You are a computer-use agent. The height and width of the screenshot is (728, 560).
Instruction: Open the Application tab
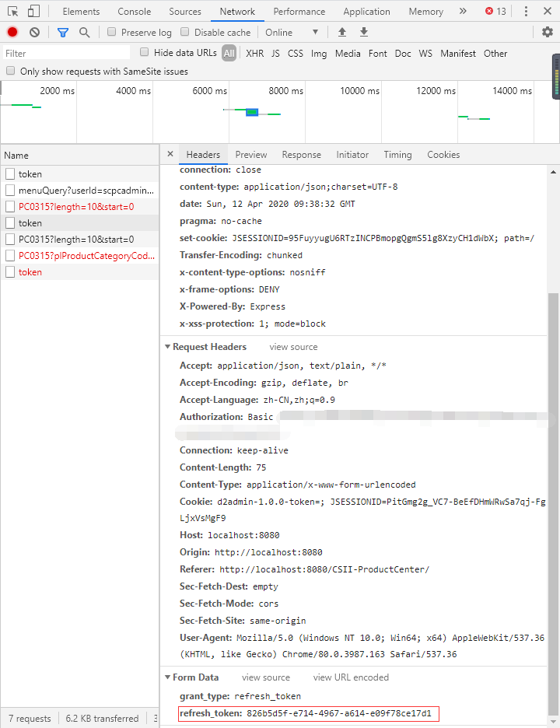pos(367,11)
